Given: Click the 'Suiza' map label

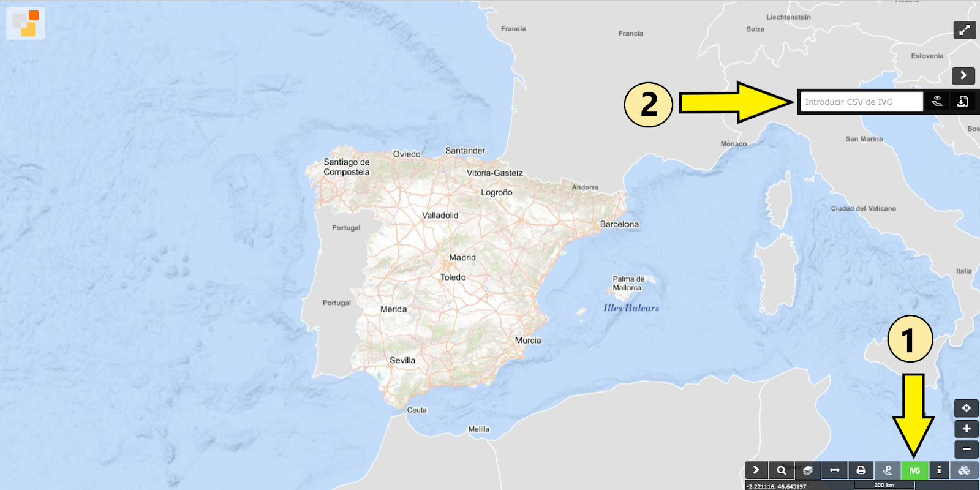Looking at the screenshot, I should point(755,29).
